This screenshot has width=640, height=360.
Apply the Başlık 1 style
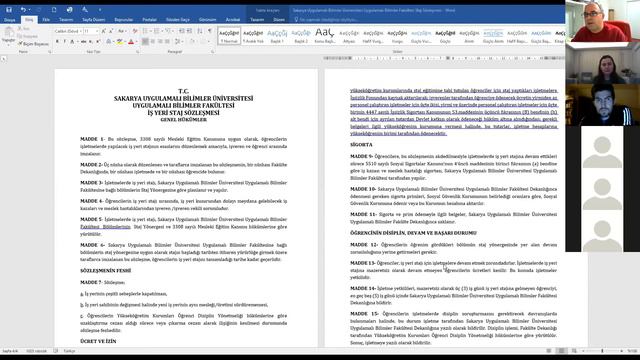(277, 36)
